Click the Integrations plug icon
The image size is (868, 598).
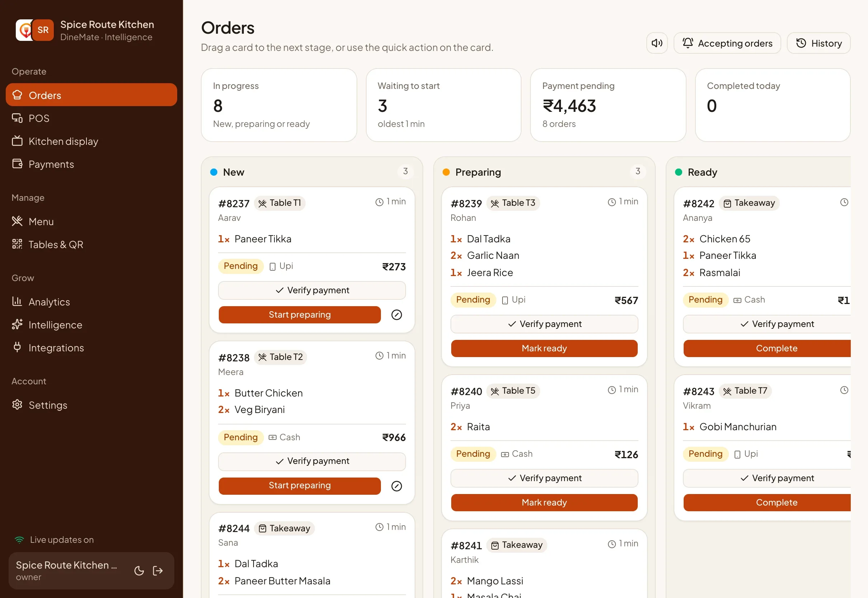click(x=17, y=347)
